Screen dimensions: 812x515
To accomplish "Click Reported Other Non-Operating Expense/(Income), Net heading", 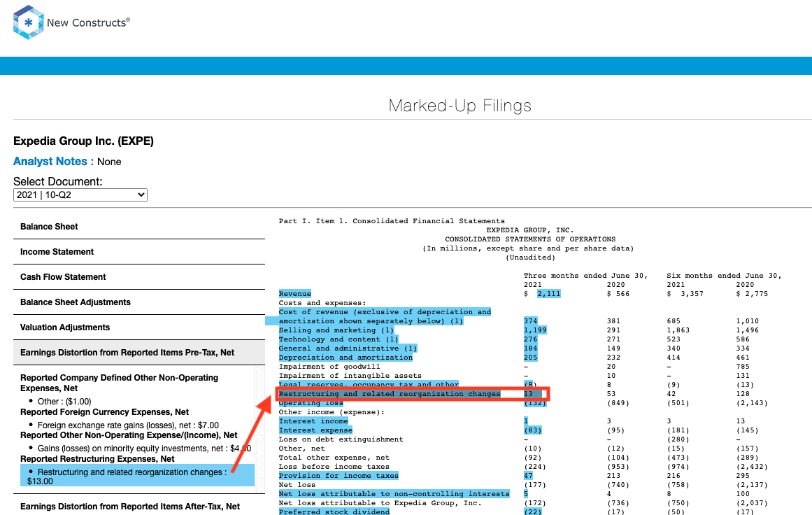I will pyautogui.click(x=129, y=435).
